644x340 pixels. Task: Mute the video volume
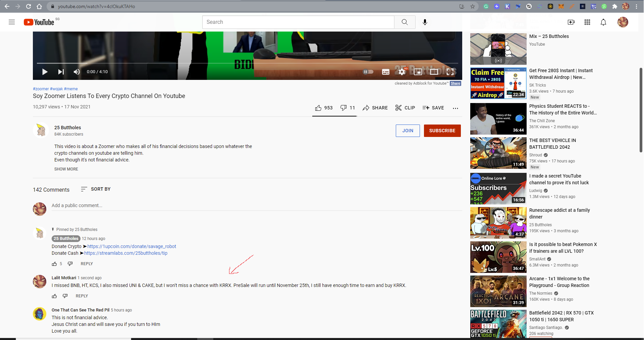(77, 72)
